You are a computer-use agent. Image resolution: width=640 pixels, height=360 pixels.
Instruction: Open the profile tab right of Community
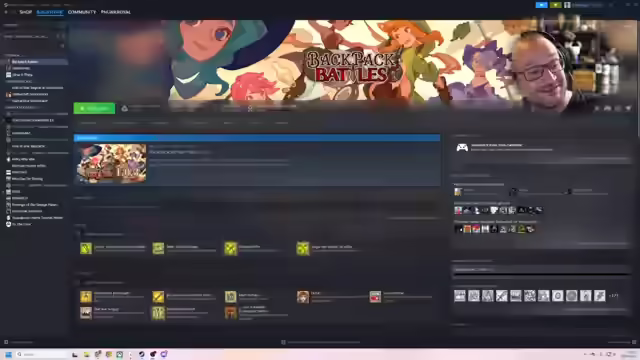[116, 12]
